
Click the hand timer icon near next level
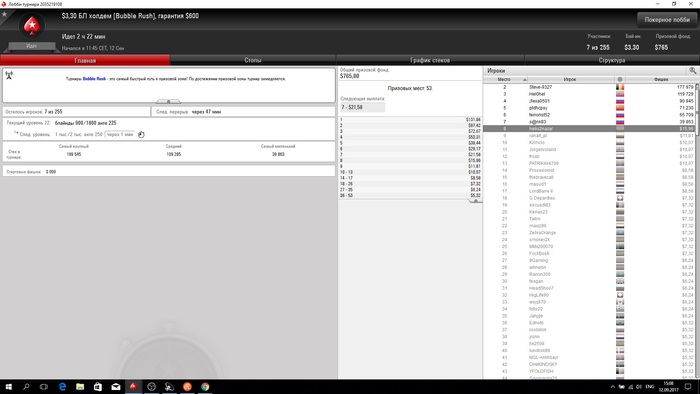tap(141, 134)
